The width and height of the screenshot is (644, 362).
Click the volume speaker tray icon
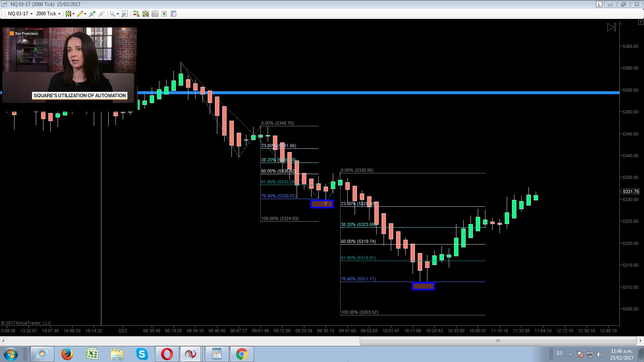(600, 354)
